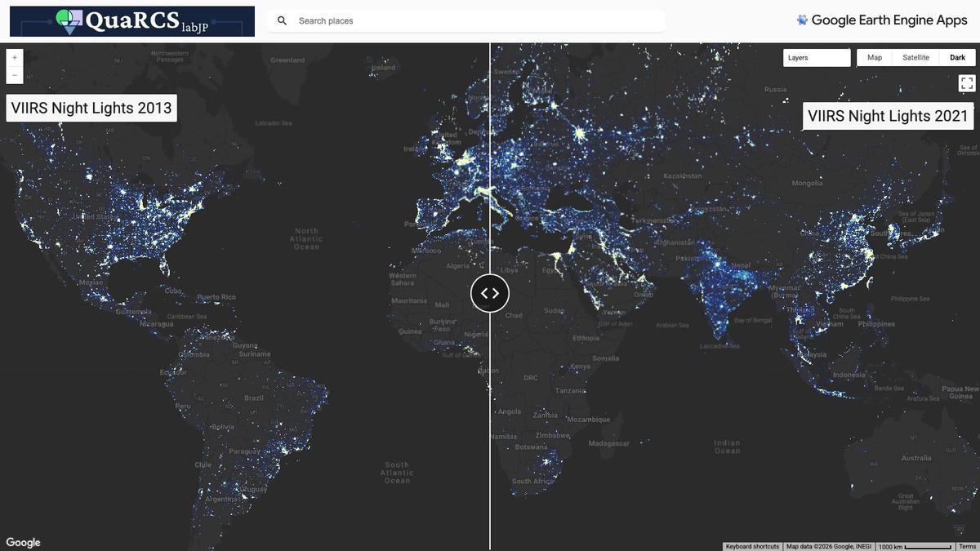The image size is (980, 551).
Task: Click the Google logo on map
Action: 23,543
